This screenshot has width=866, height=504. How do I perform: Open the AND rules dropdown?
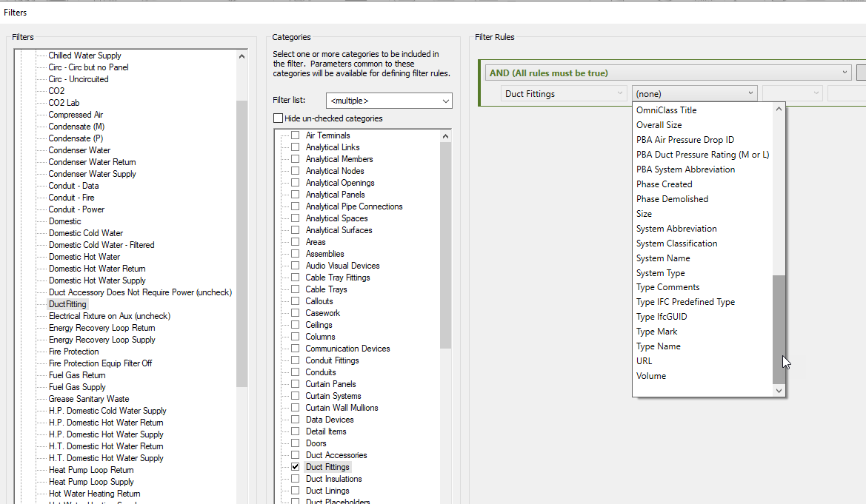(844, 72)
